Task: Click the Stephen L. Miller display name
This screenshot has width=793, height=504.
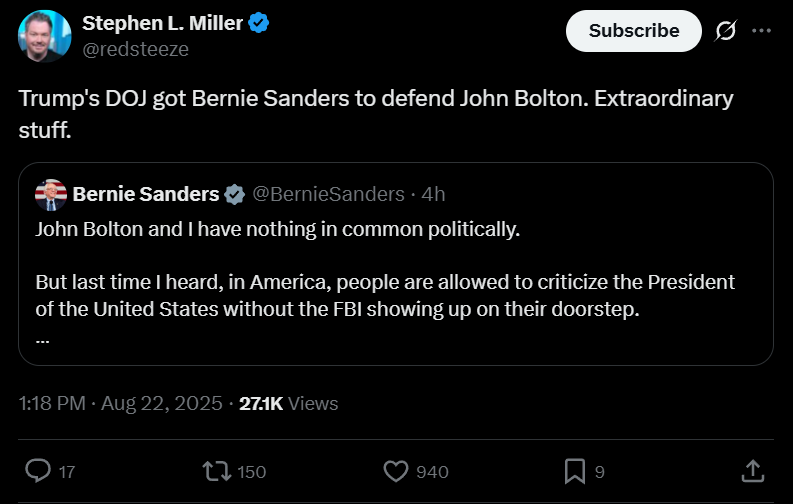Action: click(162, 24)
